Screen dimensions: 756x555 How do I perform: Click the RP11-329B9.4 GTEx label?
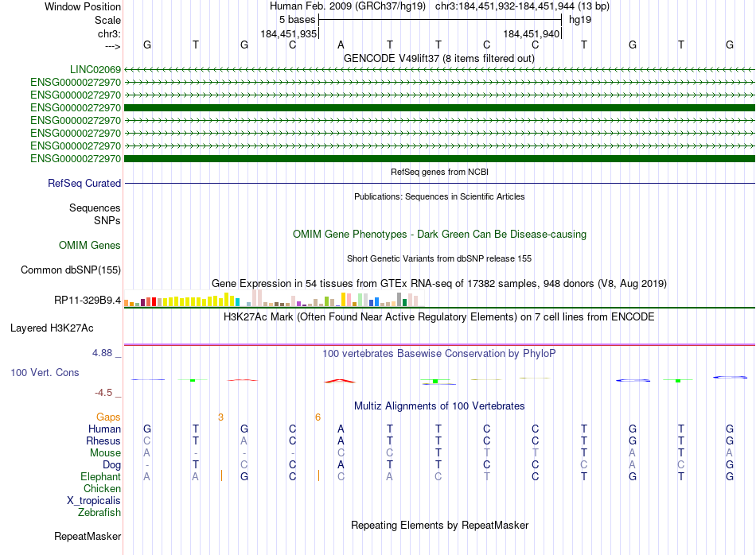click(x=88, y=301)
